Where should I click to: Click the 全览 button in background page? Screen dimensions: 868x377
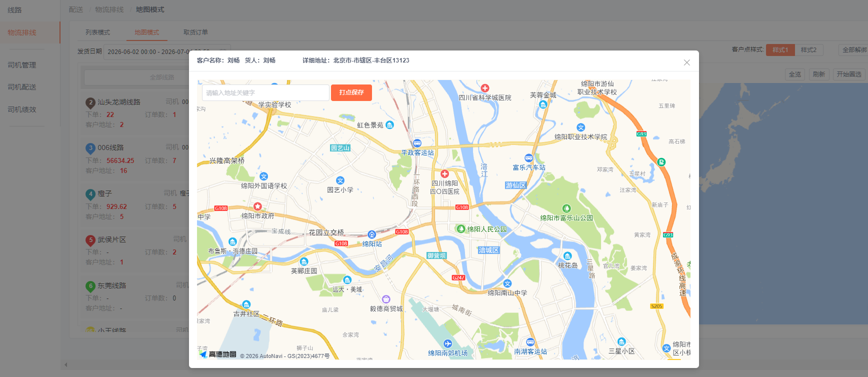(795, 74)
